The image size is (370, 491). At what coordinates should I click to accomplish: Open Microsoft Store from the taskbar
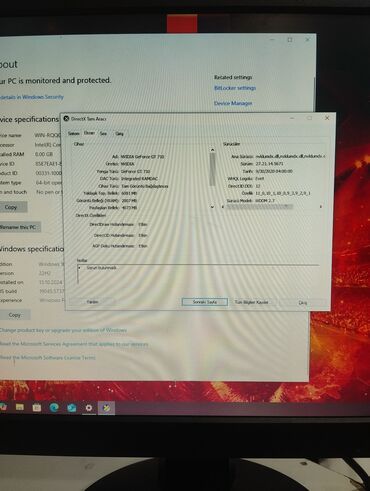point(37,407)
